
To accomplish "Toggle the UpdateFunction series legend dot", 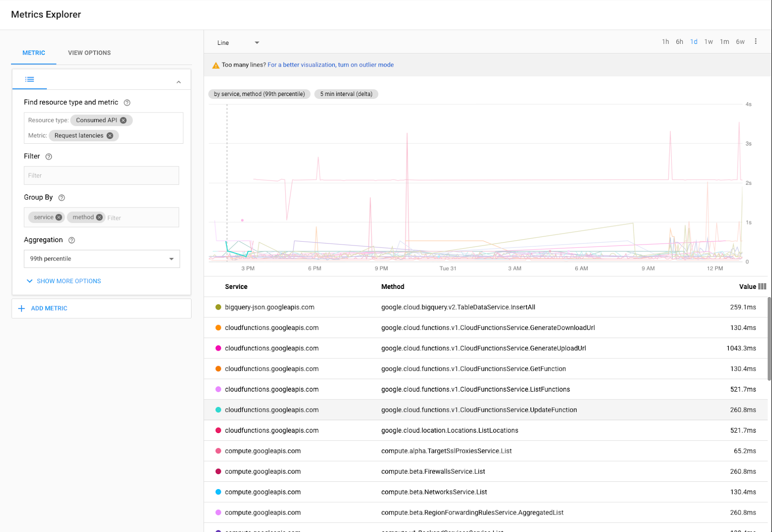I will 219,409.
